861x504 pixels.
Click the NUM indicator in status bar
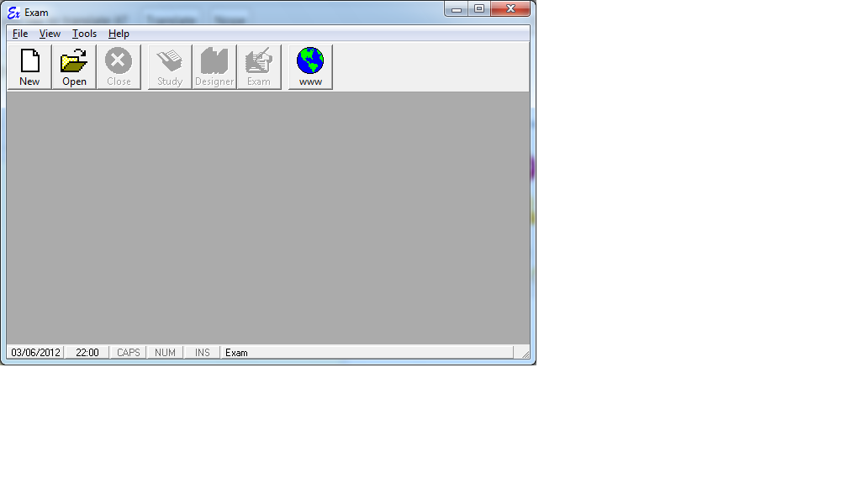pos(165,353)
